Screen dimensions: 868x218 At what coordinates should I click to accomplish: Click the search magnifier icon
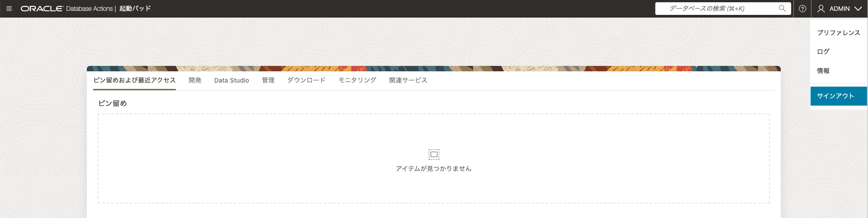pos(782,8)
